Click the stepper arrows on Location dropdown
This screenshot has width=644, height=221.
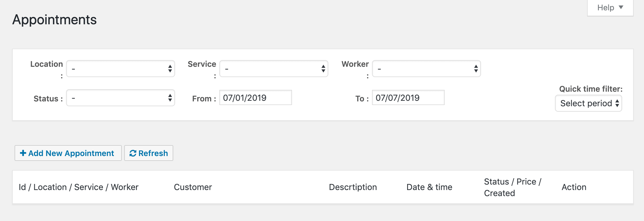point(170,69)
